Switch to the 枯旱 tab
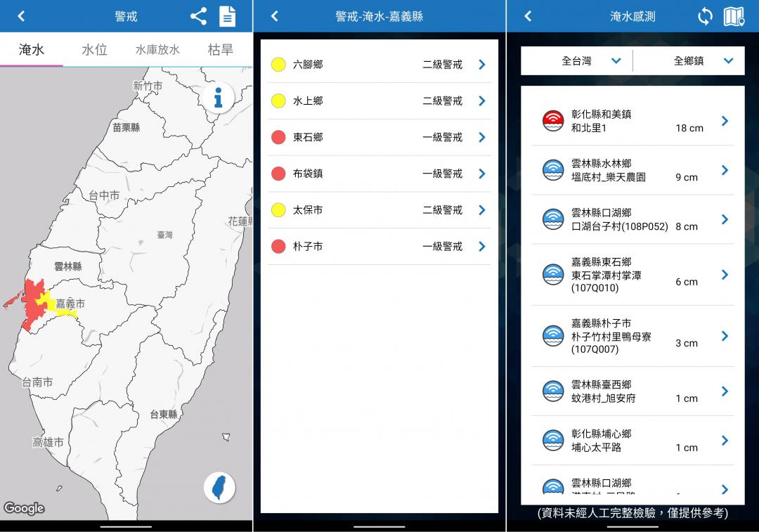This screenshot has height=532, width=759. pos(220,49)
